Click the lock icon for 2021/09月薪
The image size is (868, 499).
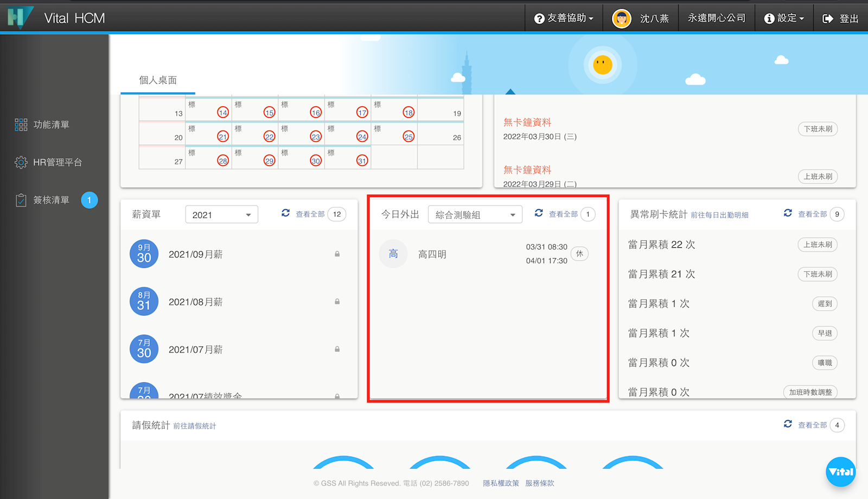click(x=337, y=254)
